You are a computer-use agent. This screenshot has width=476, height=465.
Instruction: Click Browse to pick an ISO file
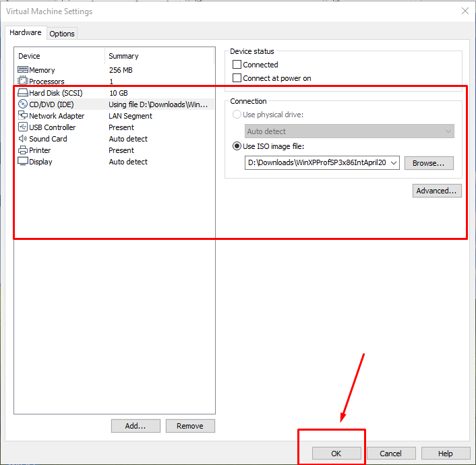coord(429,163)
